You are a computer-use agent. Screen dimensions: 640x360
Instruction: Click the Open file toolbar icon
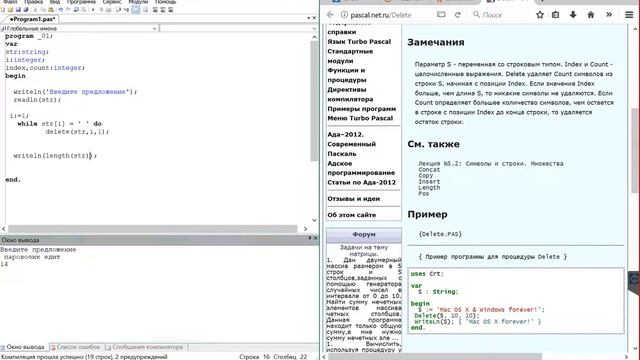tap(10, 10)
